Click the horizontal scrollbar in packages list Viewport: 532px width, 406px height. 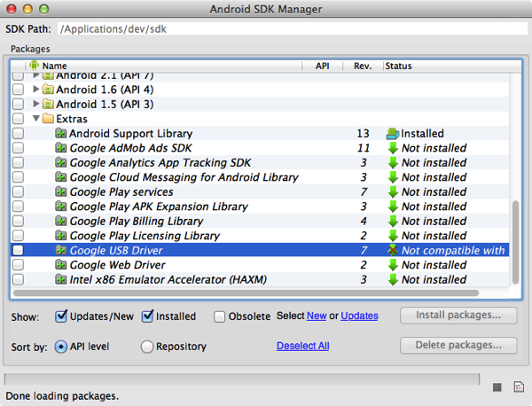click(246, 293)
